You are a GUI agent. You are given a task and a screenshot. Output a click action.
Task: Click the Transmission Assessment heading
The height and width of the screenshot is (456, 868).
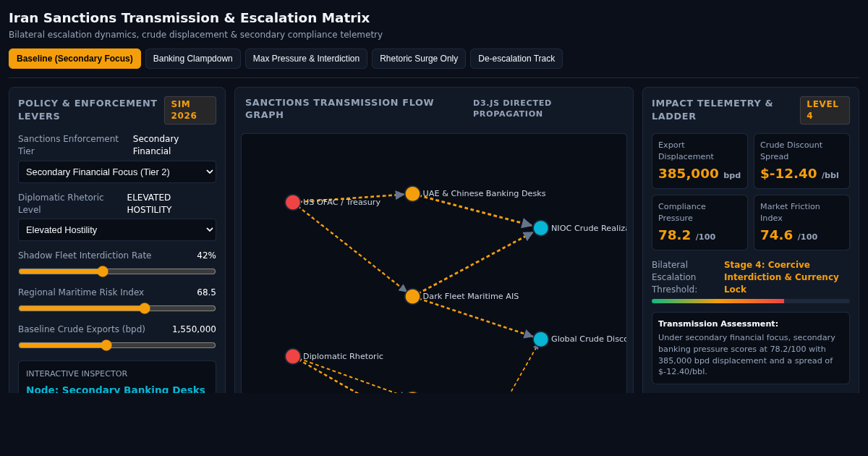[x=718, y=324]
